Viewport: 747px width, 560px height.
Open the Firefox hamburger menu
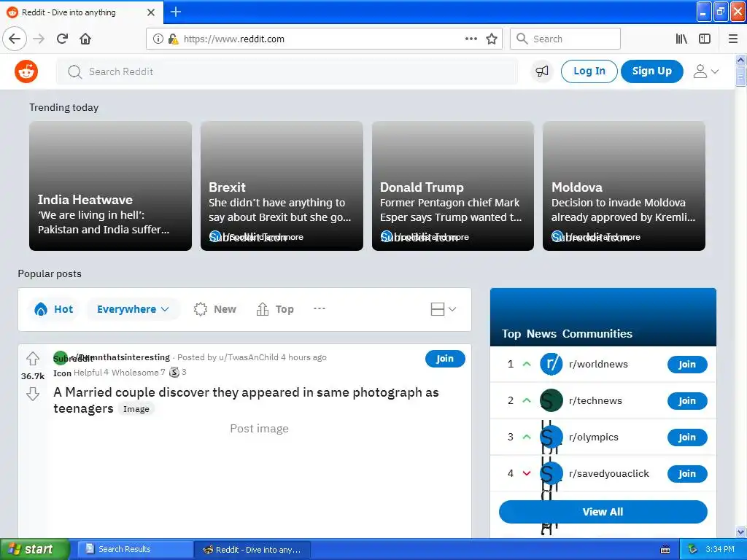(x=733, y=39)
